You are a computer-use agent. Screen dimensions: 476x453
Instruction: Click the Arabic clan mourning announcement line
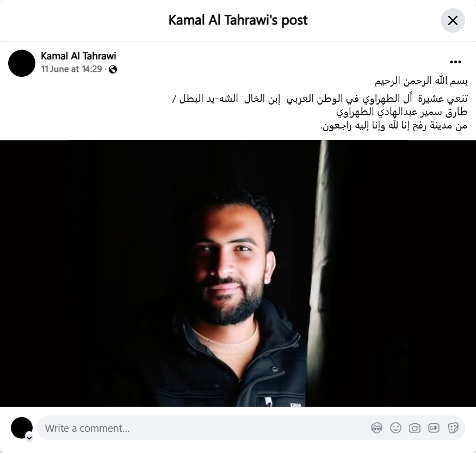pos(320,99)
